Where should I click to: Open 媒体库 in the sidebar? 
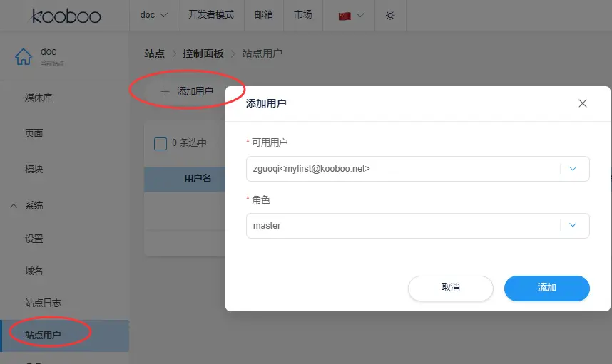tap(39, 98)
